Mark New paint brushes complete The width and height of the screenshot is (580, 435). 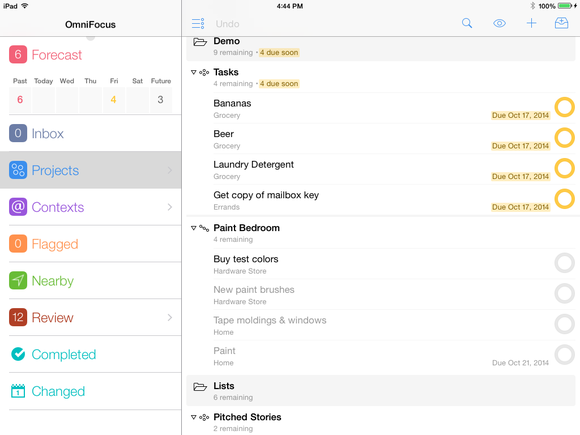tap(564, 294)
